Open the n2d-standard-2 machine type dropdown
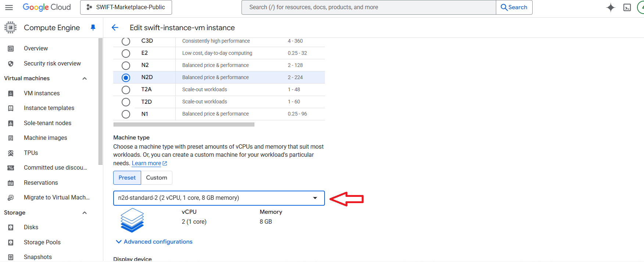Viewport: 644px width, 262px height. pyautogui.click(x=219, y=198)
